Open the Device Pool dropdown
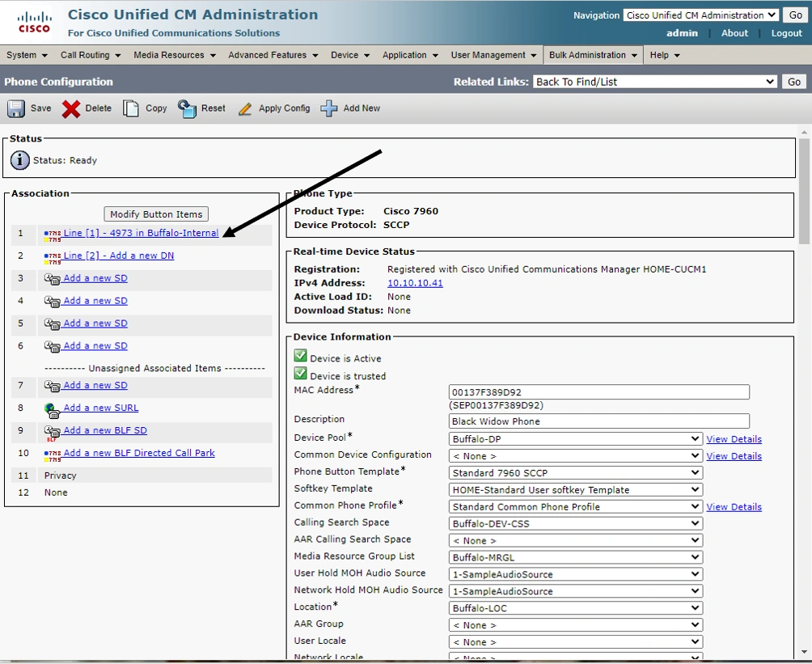 [575, 438]
